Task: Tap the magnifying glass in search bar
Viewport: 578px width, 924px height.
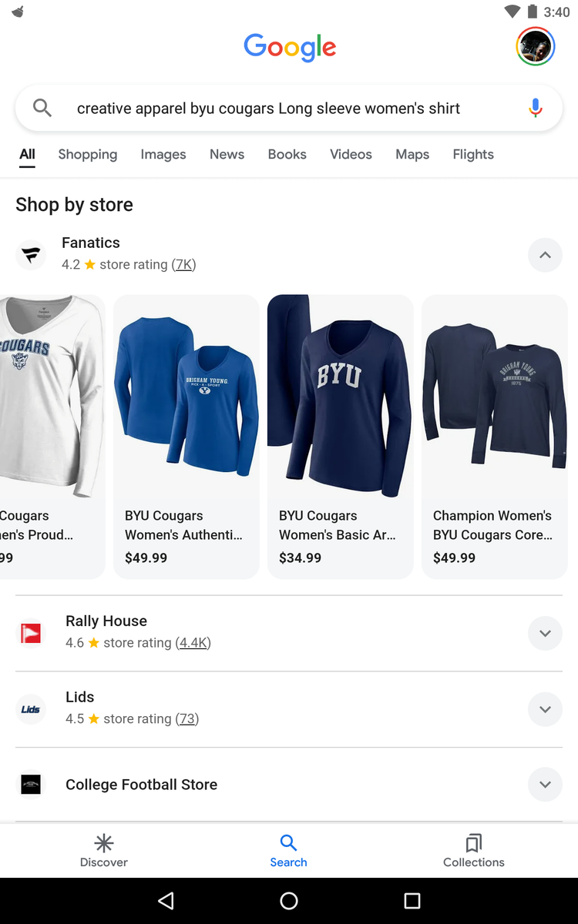Action: point(42,109)
